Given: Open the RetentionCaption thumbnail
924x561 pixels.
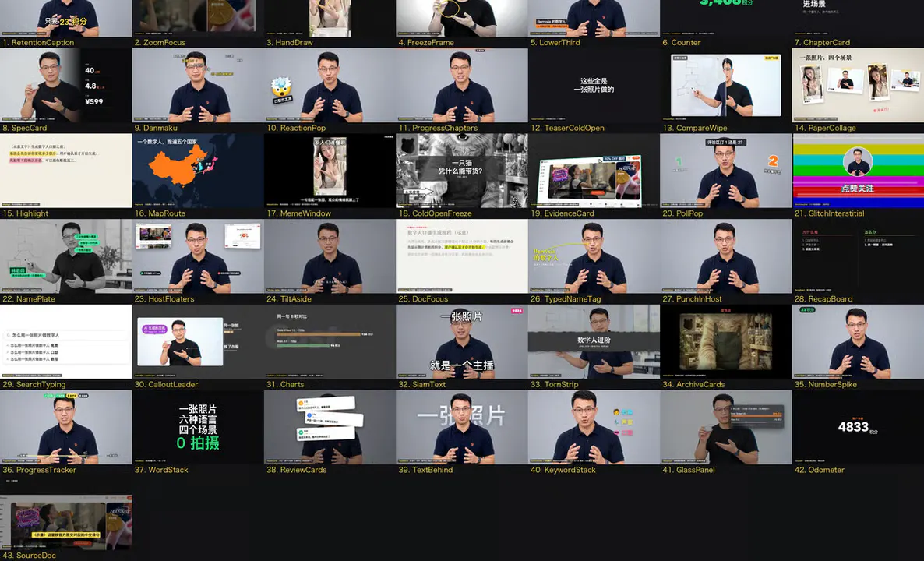Looking at the screenshot, I should click(x=66, y=18).
